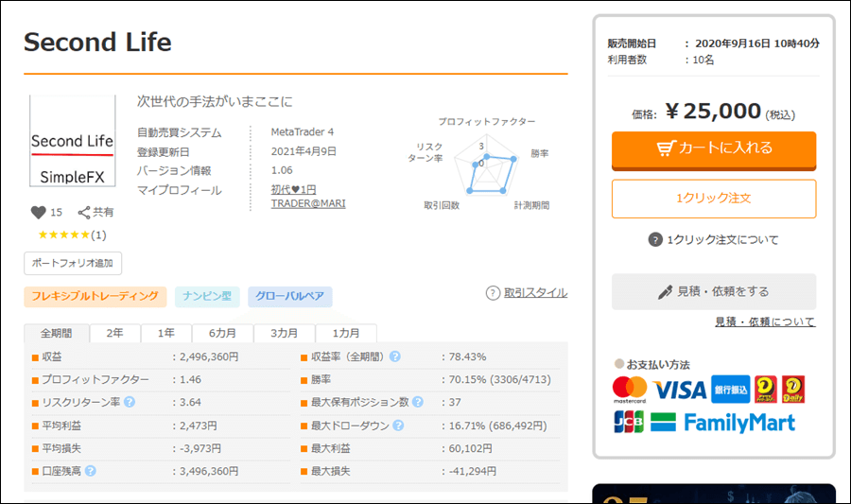Select the 全期間 tab
This screenshot has width=851, height=504.
pyautogui.click(x=56, y=334)
